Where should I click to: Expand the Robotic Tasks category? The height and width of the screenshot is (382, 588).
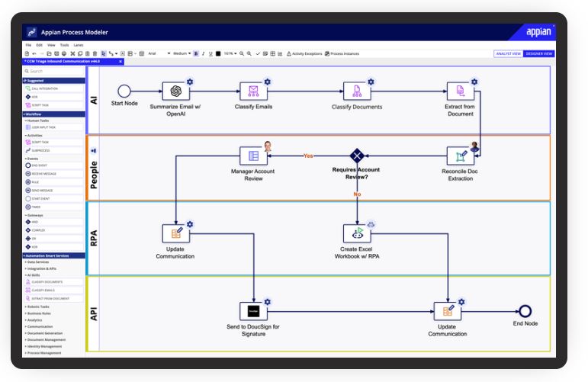point(39,305)
